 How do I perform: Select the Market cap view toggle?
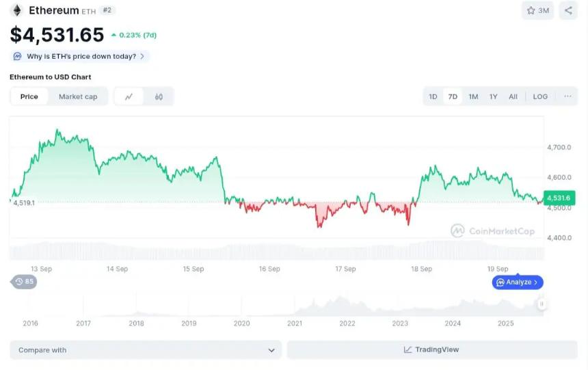[78, 97]
